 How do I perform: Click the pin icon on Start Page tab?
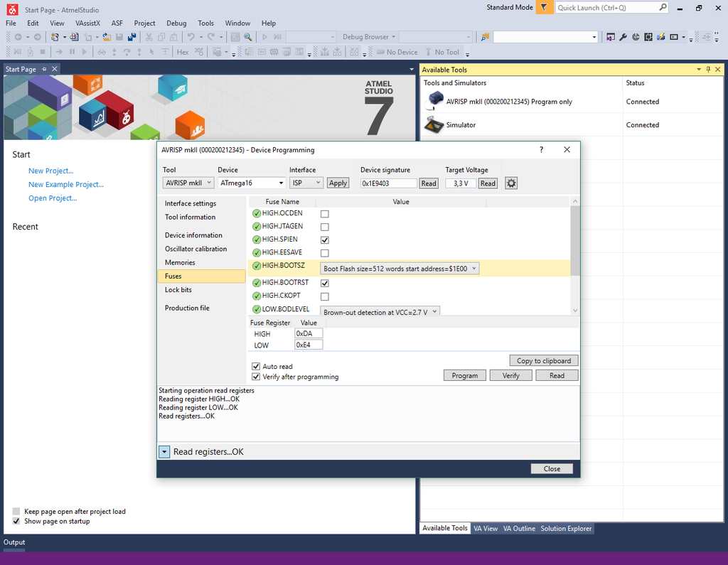45,69
